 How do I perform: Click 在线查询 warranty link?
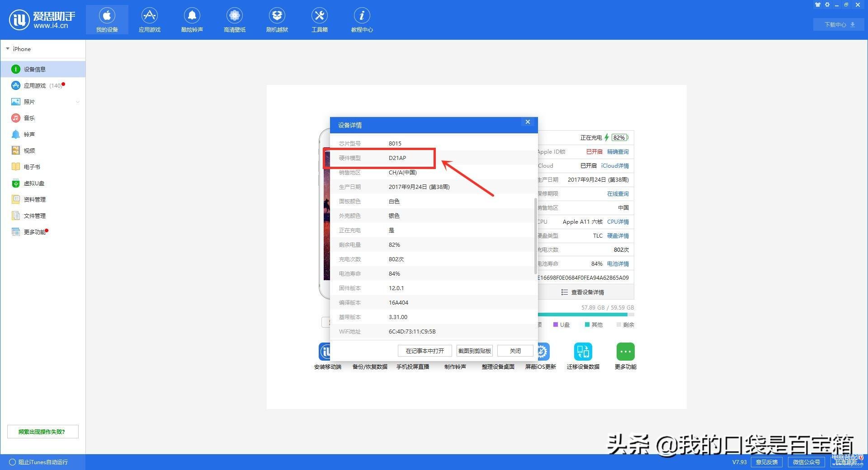click(618, 193)
